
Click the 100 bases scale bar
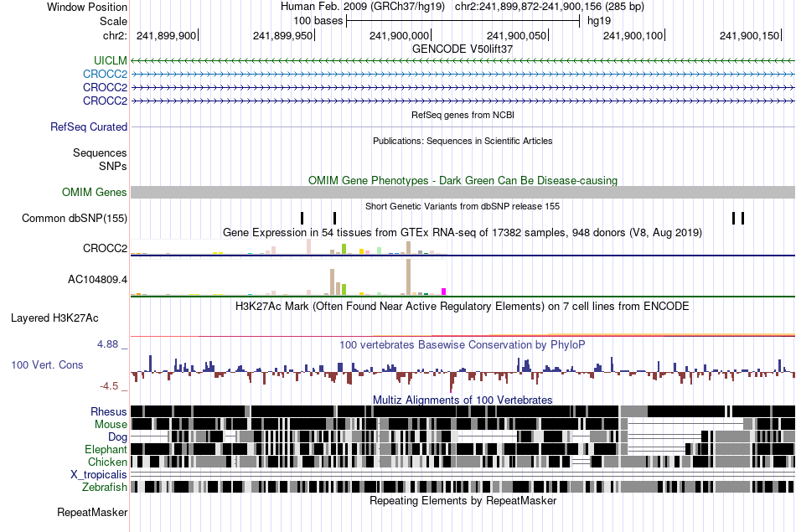463,21
